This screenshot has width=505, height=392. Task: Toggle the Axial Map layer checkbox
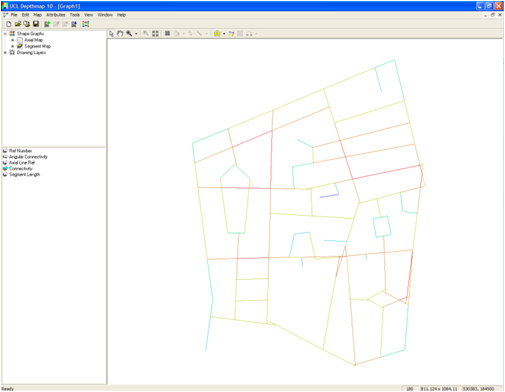(x=20, y=40)
